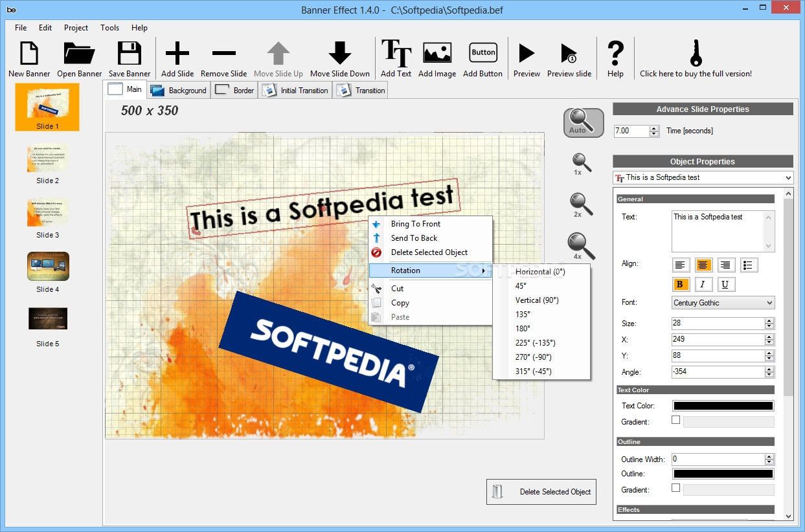
Task: Start banner Preview with play icon
Action: click(527, 53)
